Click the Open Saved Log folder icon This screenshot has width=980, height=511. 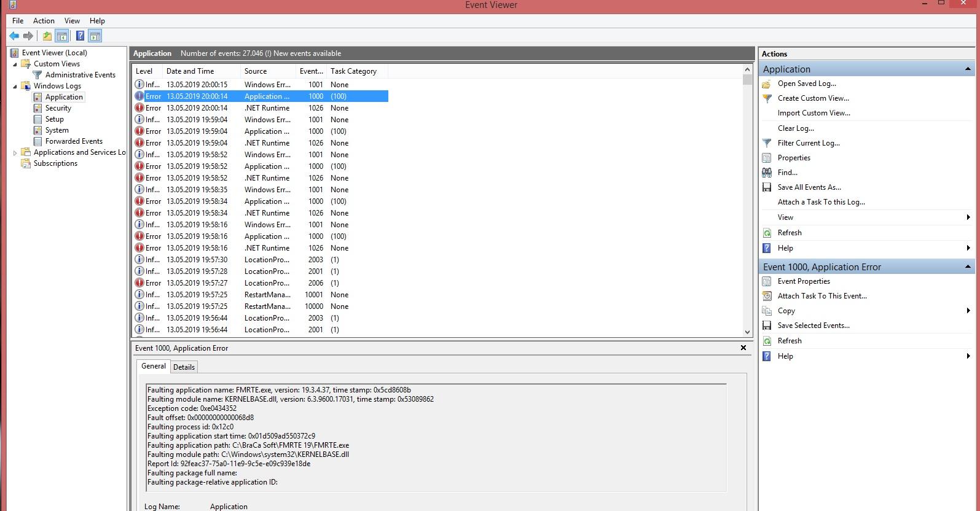[767, 84]
